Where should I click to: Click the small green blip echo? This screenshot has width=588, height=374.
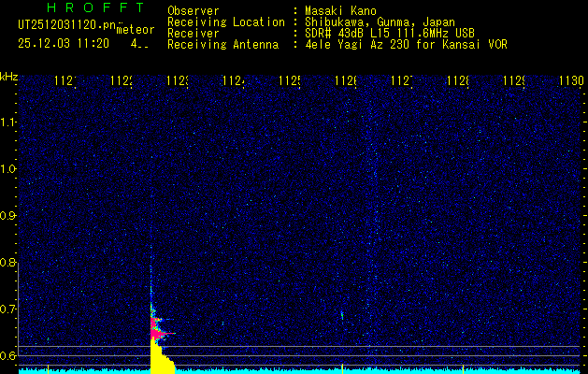click(x=342, y=315)
